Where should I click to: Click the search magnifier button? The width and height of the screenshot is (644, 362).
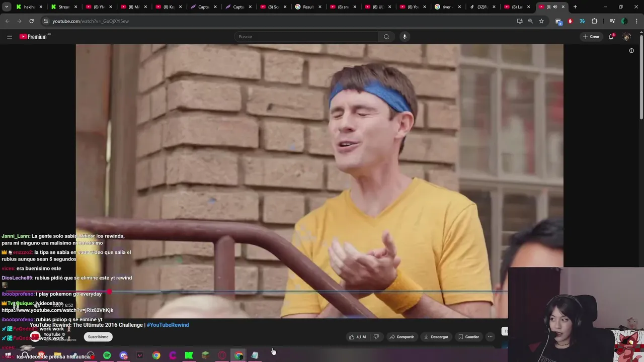tap(386, 37)
